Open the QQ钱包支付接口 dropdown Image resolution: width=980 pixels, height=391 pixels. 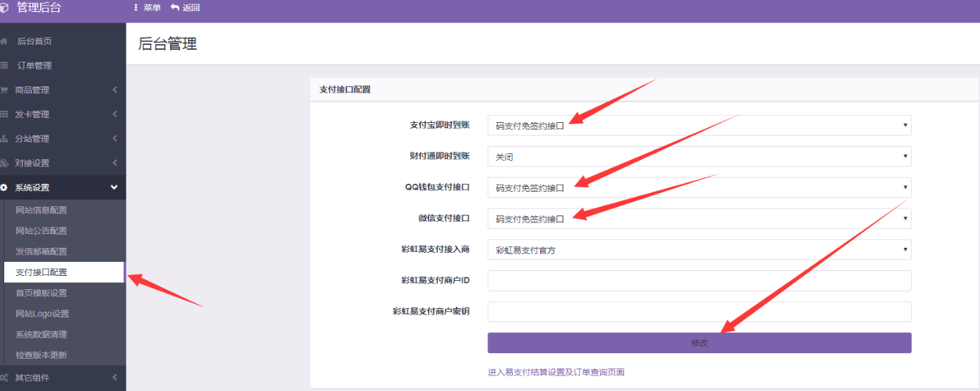point(699,187)
